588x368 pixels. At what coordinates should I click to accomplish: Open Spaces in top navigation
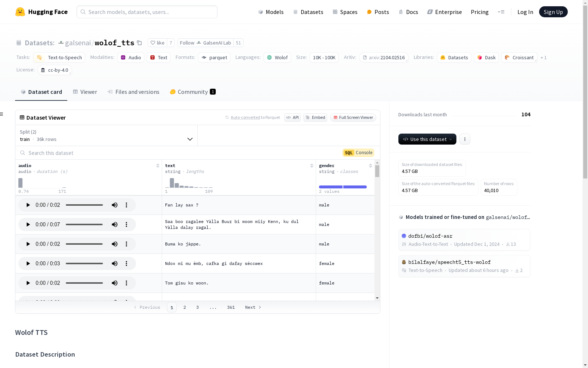pos(345,12)
